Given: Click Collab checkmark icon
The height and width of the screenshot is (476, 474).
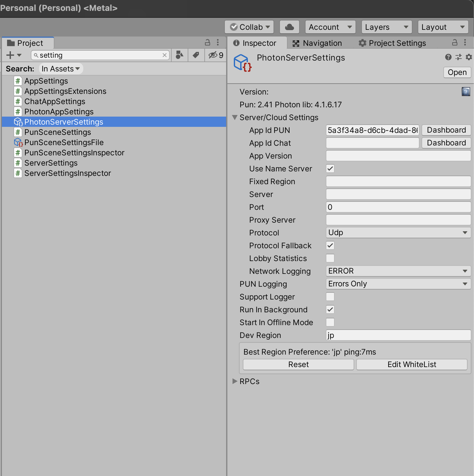Looking at the screenshot, I should point(234,27).
